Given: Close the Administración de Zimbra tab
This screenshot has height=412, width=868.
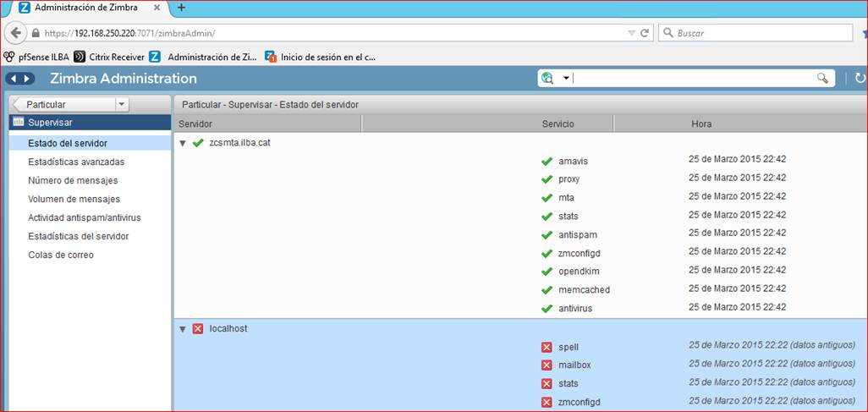Looking at the screenshot, I should 157,8.
